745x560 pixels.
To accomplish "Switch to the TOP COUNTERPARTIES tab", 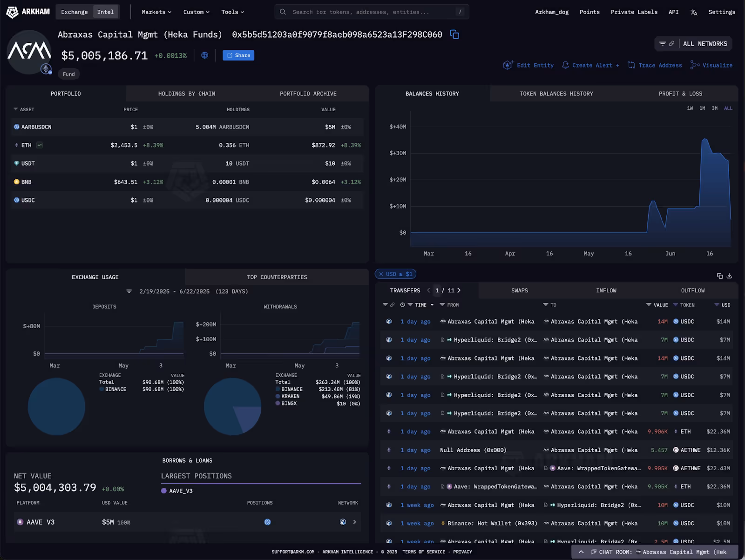I will coord(277,277).
